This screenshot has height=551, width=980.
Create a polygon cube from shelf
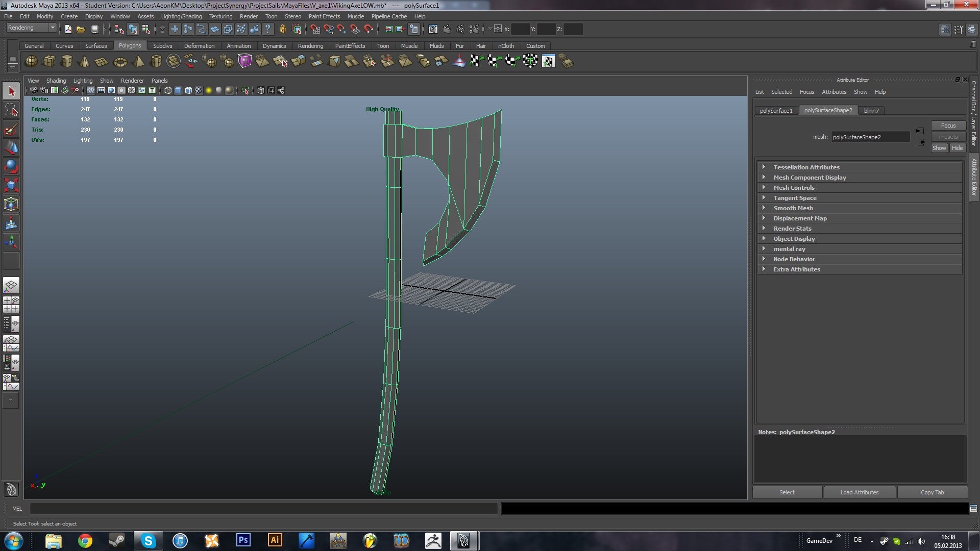49,62
